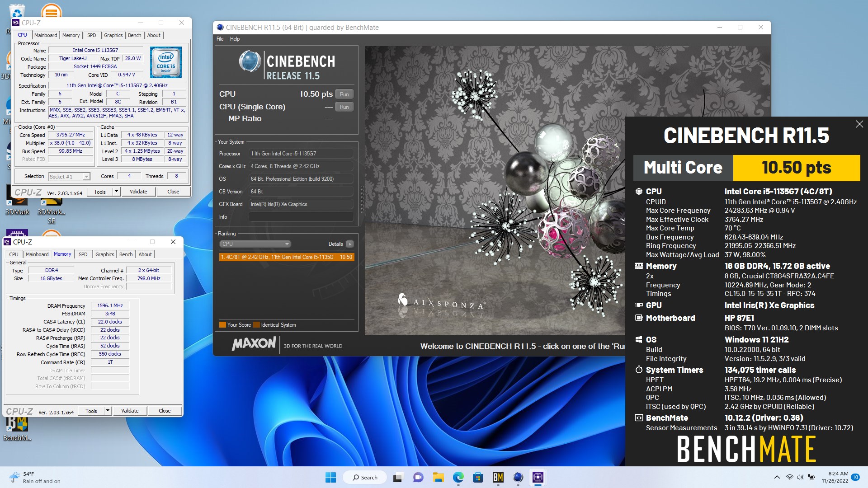Click Validate in the Memory CPU-Z window

pyautogui.click(x=130, y=411)
